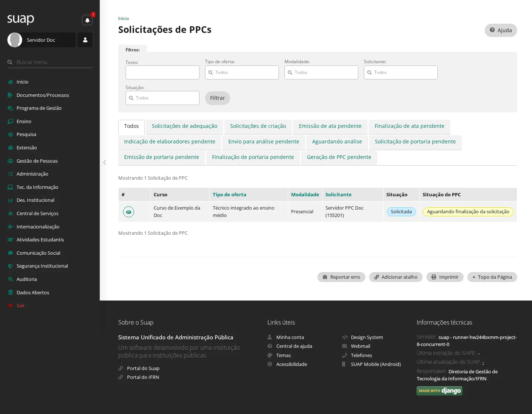Open the Solicitante filter dropdown
Viewport: 532px width, 414px height.
[x=401, y=72]
